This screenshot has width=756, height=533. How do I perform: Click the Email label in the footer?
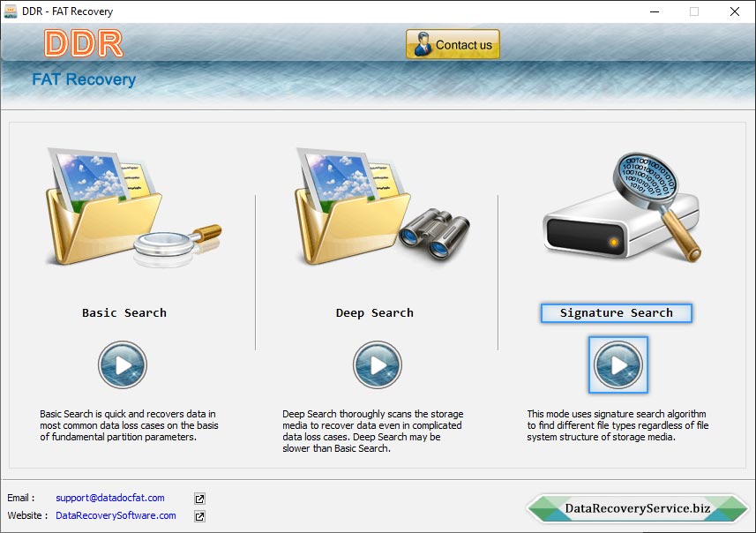click(21, 498)
